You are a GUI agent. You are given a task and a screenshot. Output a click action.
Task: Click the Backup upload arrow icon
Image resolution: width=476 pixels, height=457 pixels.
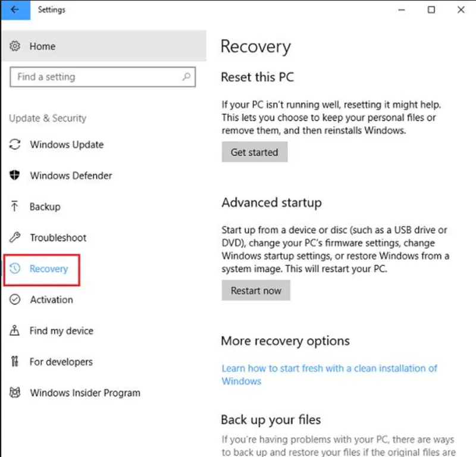point(15,206)
